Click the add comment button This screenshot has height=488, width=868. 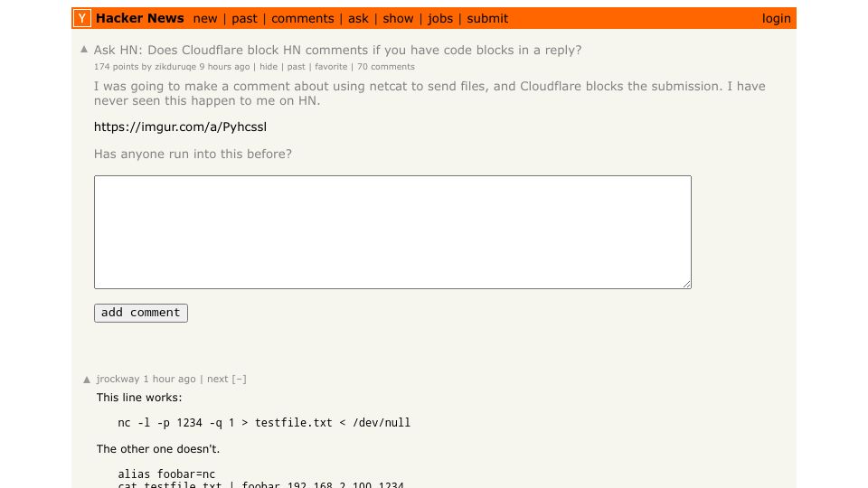click(x=141, y=313)
